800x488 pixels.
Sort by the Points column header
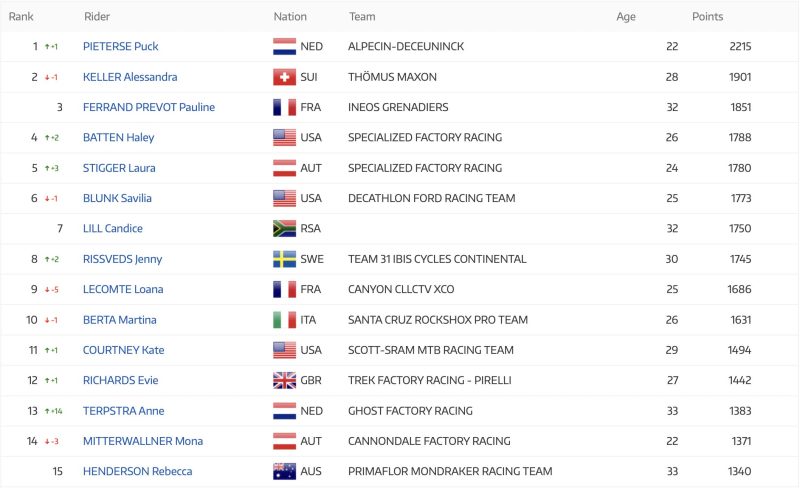click(x=707, y=16)
